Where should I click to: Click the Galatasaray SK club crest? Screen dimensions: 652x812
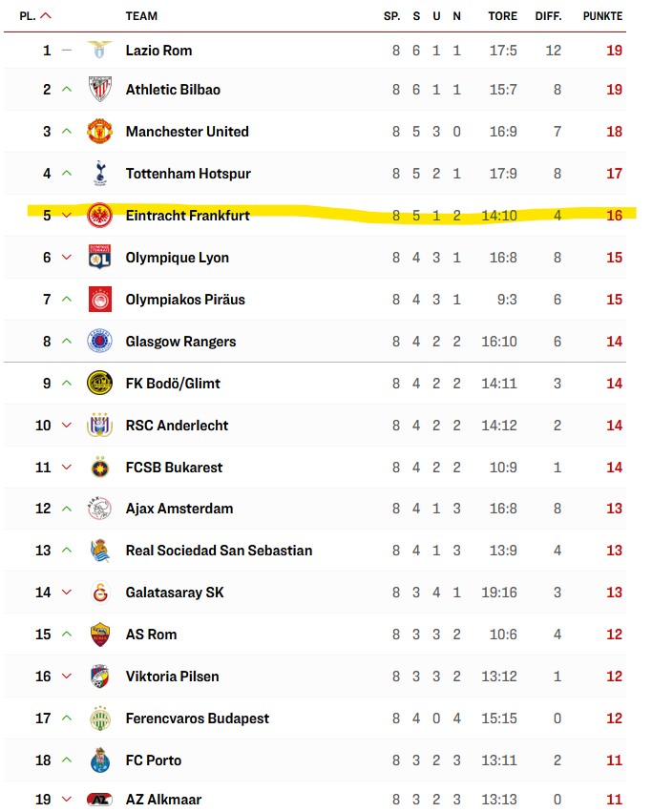click(99, 593)
